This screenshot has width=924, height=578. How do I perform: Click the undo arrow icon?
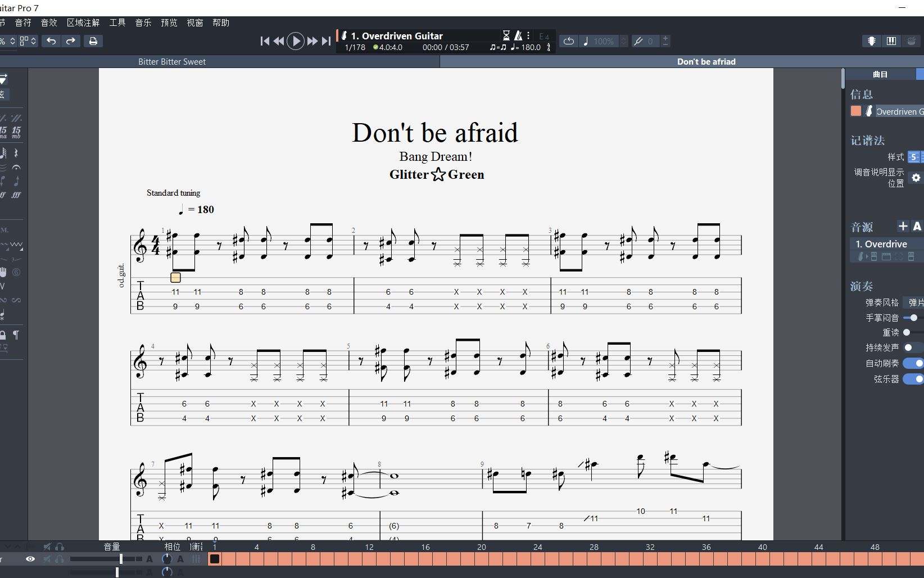point(51,40)
